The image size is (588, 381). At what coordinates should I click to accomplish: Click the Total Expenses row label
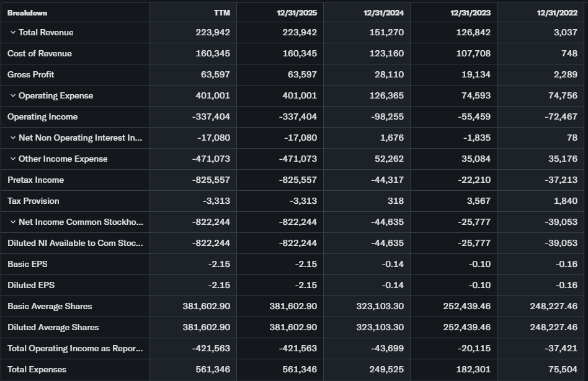(37, 370)
